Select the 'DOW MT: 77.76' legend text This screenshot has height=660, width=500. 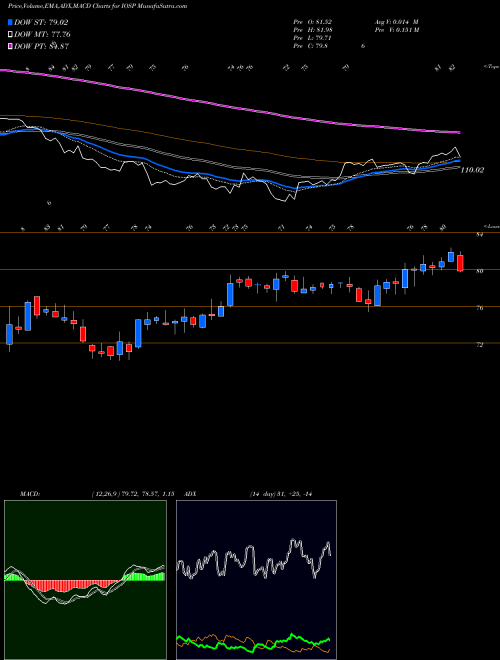(42, 35)
